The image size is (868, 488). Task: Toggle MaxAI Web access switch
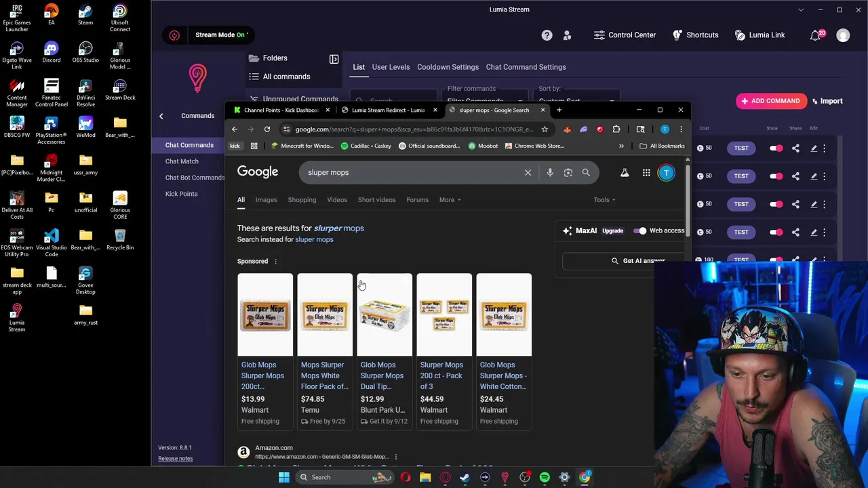tap(640, 230)
